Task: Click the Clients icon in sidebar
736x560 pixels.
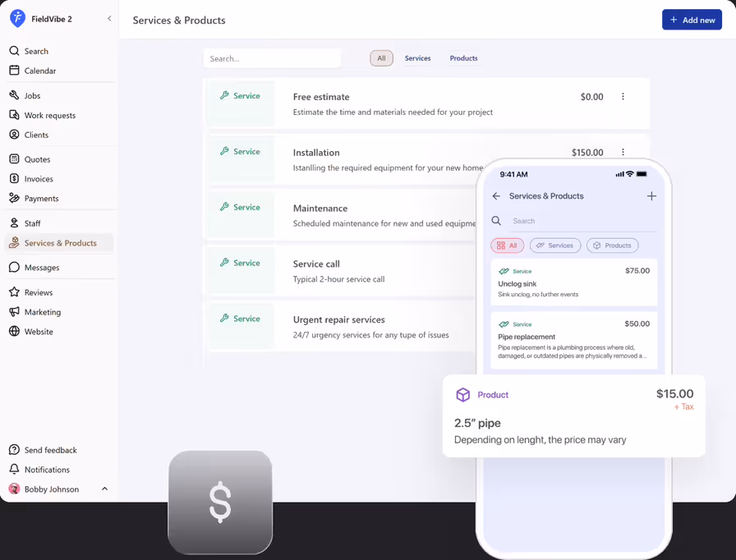Action: pyautogui.click(x=15, y=135)
